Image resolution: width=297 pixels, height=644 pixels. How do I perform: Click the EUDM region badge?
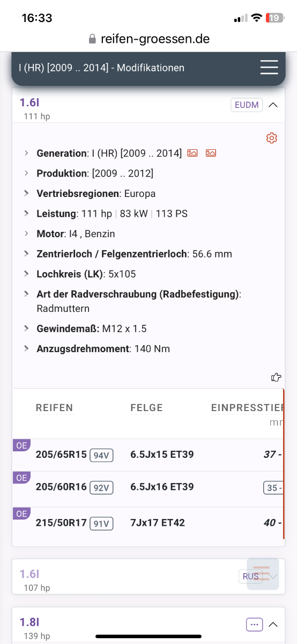click(247, 105)
